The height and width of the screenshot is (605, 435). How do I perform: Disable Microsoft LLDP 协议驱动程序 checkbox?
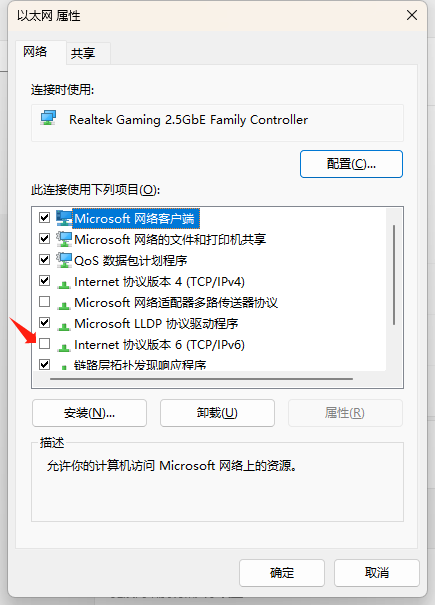click(x=44, y=322)
